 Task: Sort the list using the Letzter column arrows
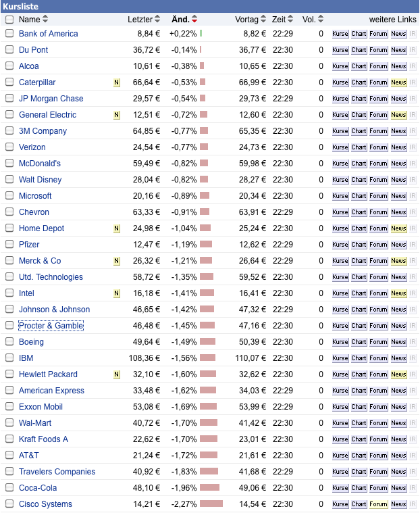coord(157,20)
